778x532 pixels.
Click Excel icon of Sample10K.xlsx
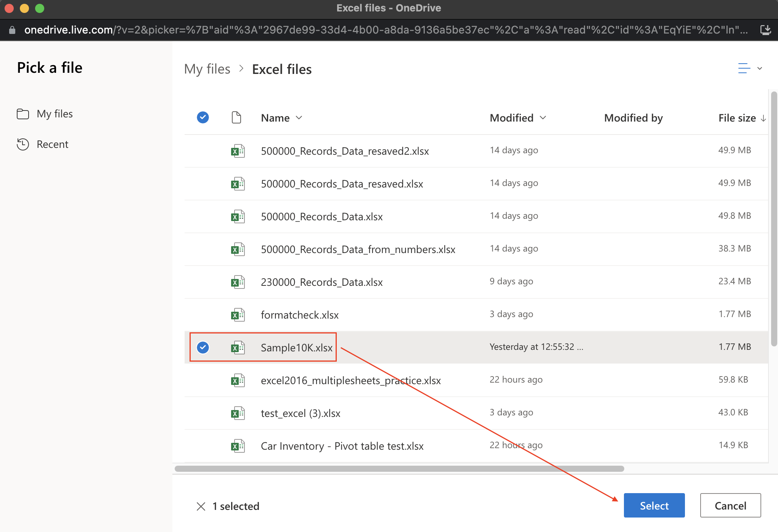(238, 348)
